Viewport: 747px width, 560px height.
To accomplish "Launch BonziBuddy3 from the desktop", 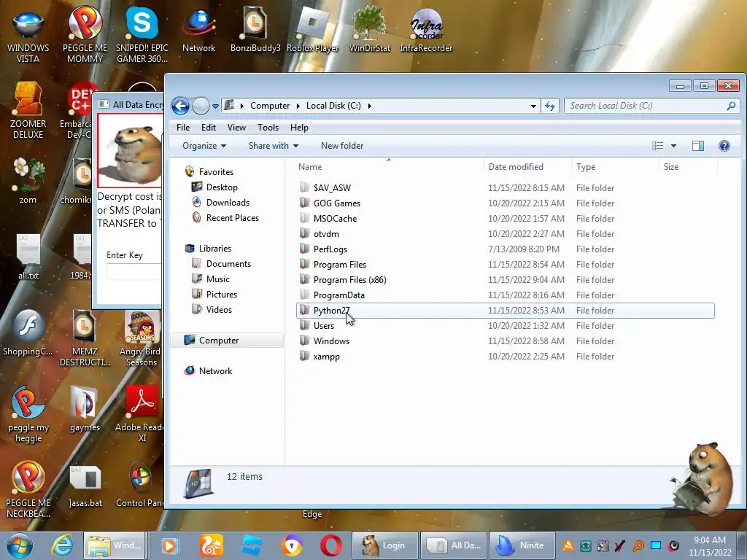I will pyautogui.click(x=255, y=29).
